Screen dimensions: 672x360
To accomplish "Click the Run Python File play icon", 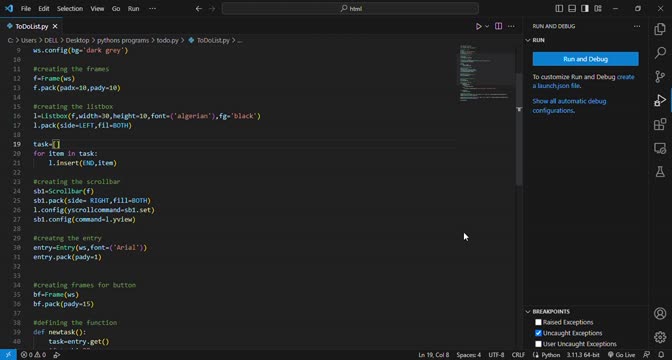I will pyautogui.click(x=479, y=26).
